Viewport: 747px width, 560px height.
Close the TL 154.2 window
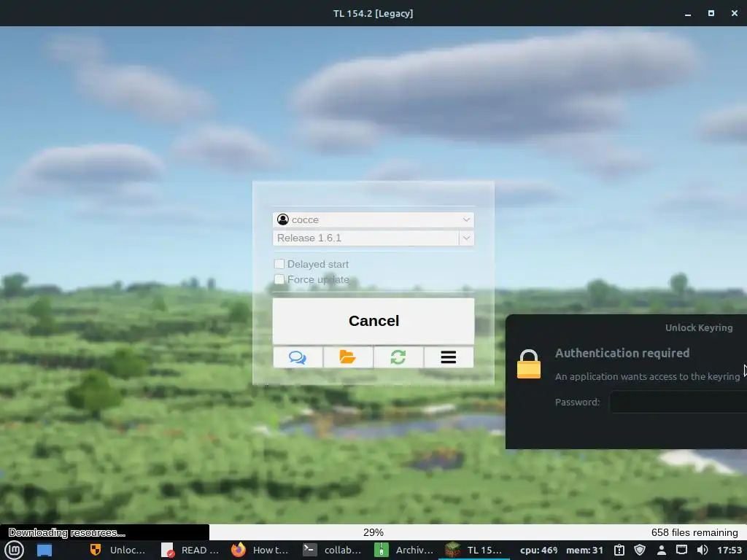(734, 13)
